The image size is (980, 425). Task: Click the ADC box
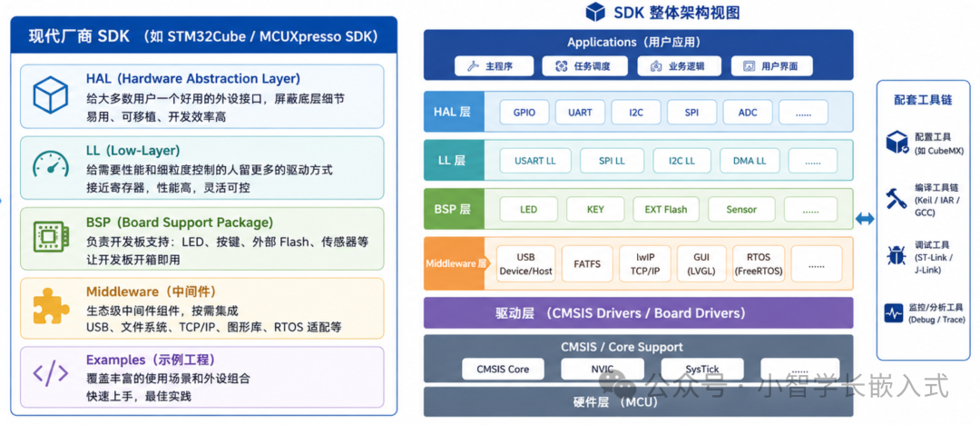point(748,113)
